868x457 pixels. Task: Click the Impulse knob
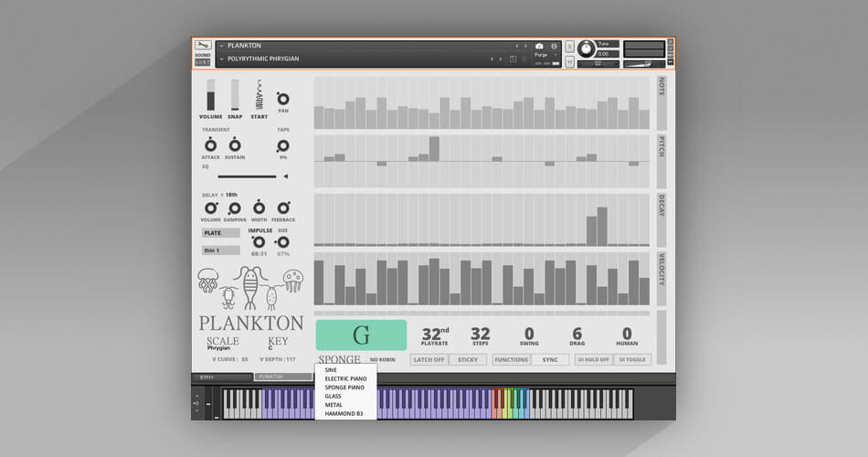pyautogui.click(x=259, y=242)
